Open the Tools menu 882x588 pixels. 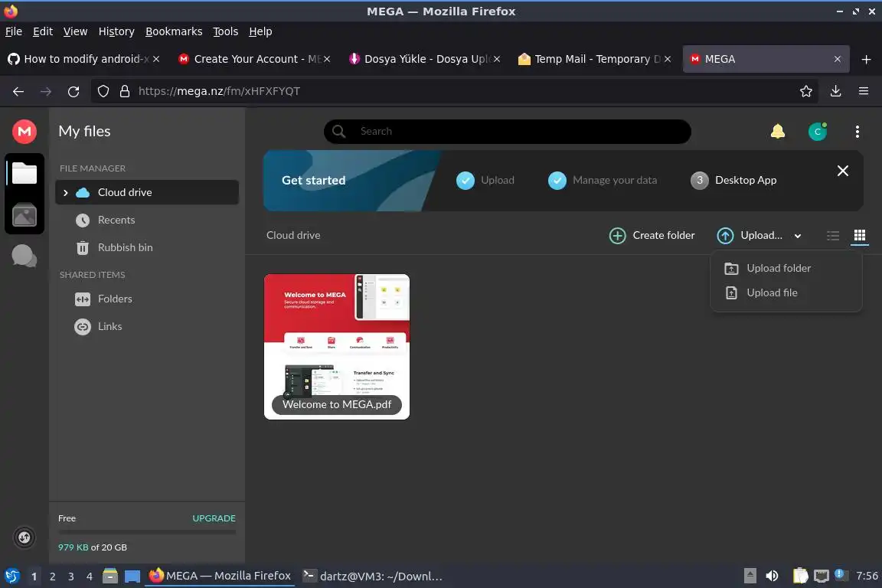226,31
